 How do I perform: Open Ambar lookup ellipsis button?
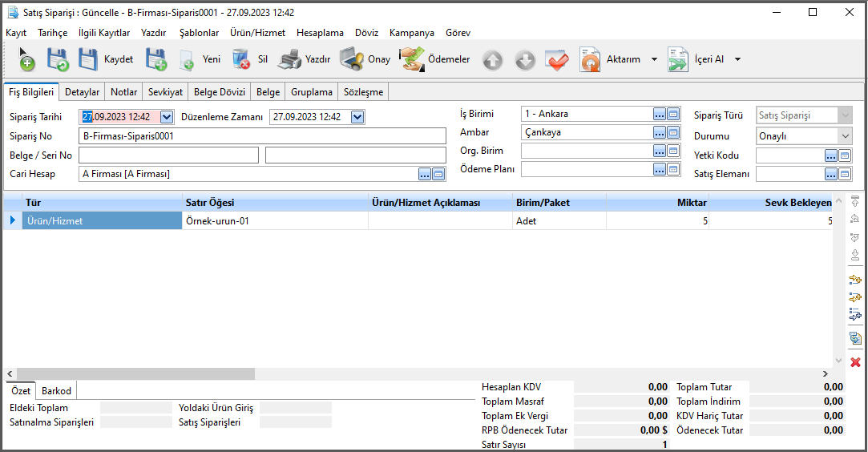tap(660, 132)
